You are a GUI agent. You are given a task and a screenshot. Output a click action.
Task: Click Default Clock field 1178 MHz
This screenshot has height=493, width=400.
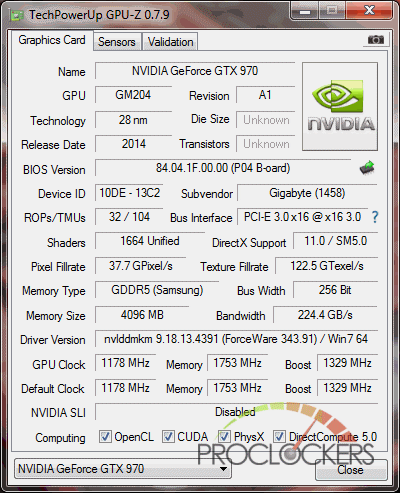coord(125,388)
